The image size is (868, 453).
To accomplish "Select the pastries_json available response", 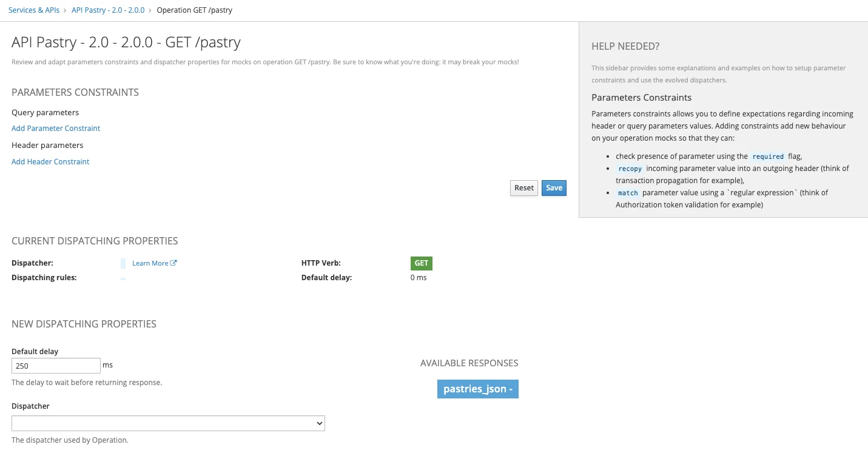I will (x=477, y=389).
